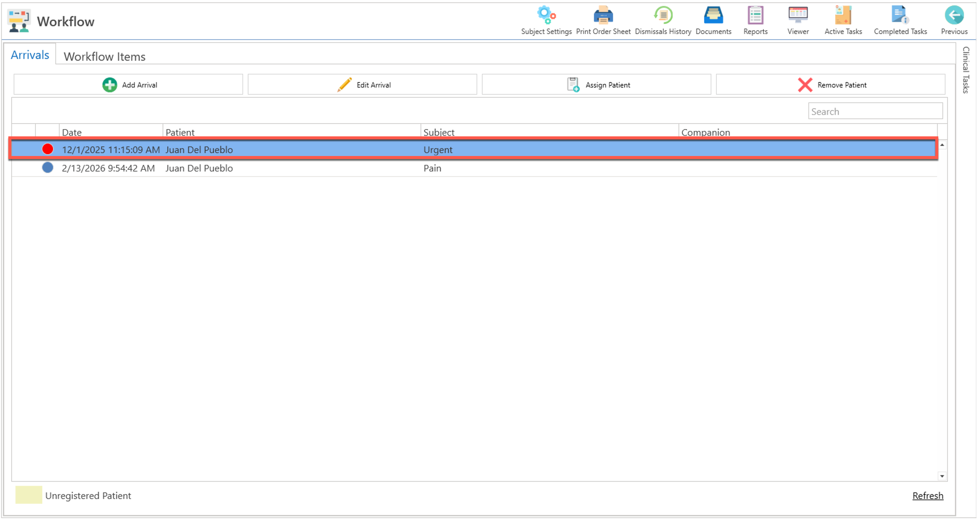Show Active Tasks
Viewport: 980px width, 521px height.
843,15
